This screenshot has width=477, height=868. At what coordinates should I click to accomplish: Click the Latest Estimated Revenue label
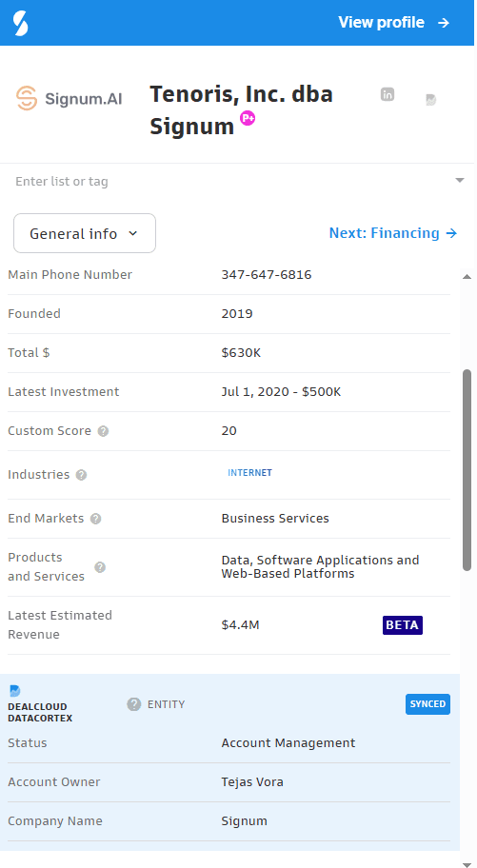pyautogui.click(x=60, y=625)
